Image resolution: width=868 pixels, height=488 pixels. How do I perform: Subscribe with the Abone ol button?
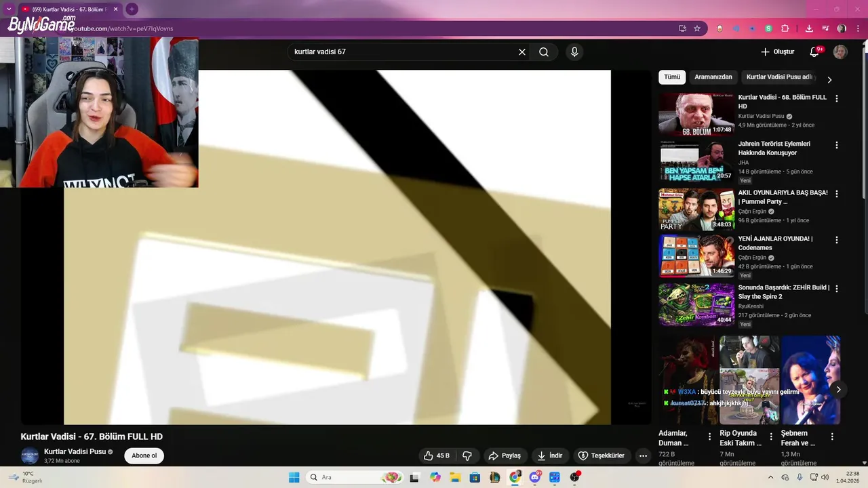click(x=144, y=455)
